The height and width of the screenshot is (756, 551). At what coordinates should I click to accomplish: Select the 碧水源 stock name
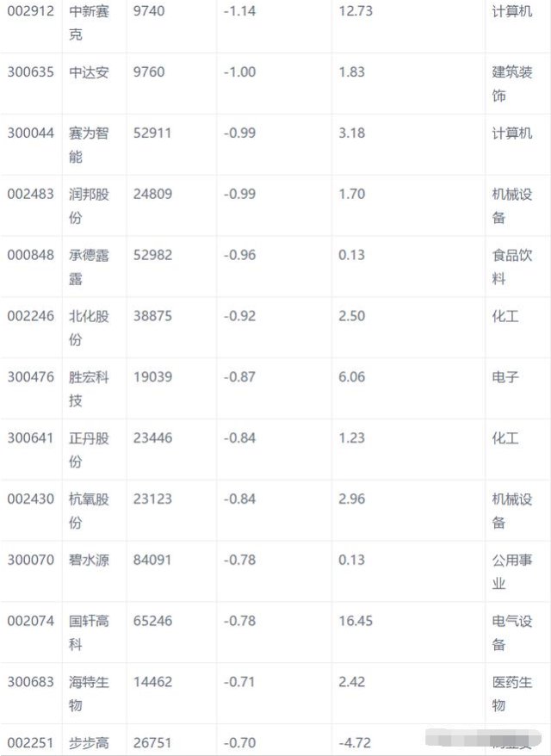(x=89, y=560)
